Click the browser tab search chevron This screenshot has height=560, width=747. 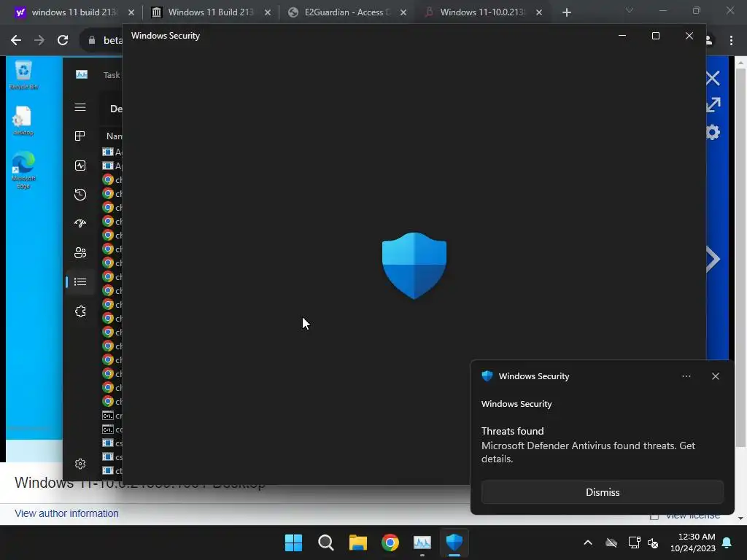click(x=630, y=10)
